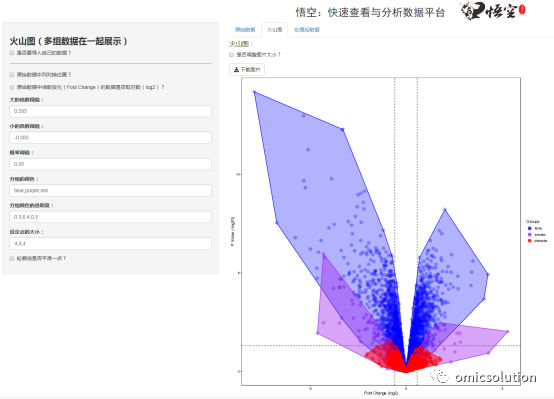Screen dimensions: 554x399
Task: Click the 悟空 logo in the header
Action: pyautogui.click(x=493, y=11)
